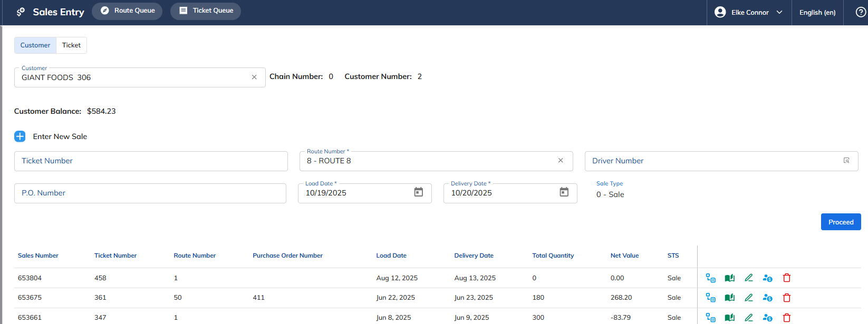868x324 pixels.
Task: Click the Aug 12, 2025 load date cell
Action: (397, 278)
